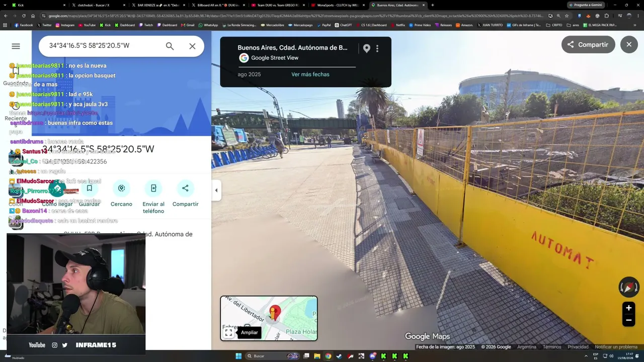644x362 pixels.
Task: Click the Compartir button over Street View
Action: [x=588, y=45]
